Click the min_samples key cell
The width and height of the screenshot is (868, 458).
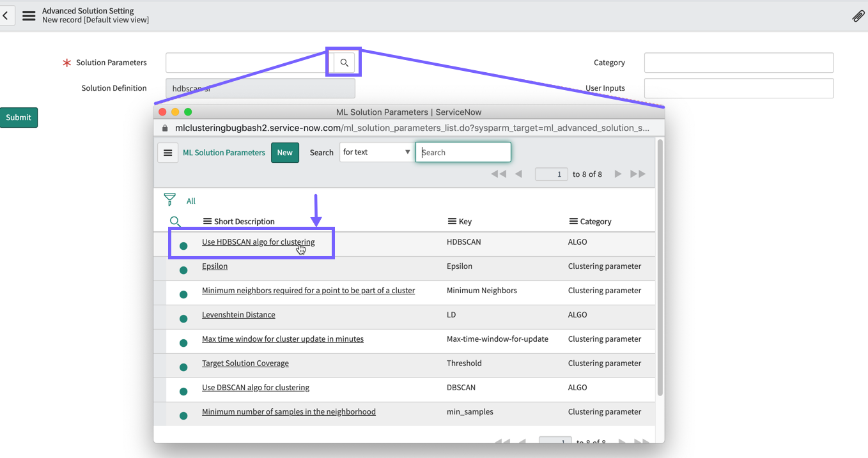pyautogui.click(x=470, y=412)
